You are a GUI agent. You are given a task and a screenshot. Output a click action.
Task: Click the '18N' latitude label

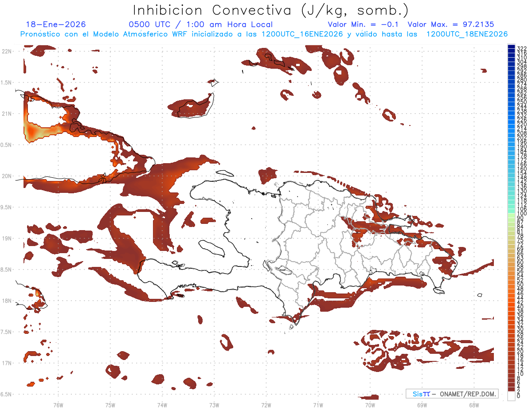coord(7,301)
